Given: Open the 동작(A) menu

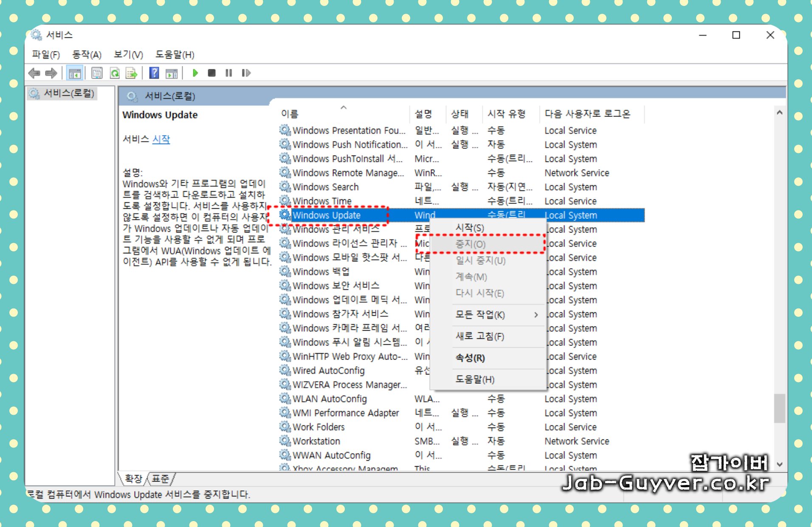Looking at the screenshot, I should click(x=87, y=54).
